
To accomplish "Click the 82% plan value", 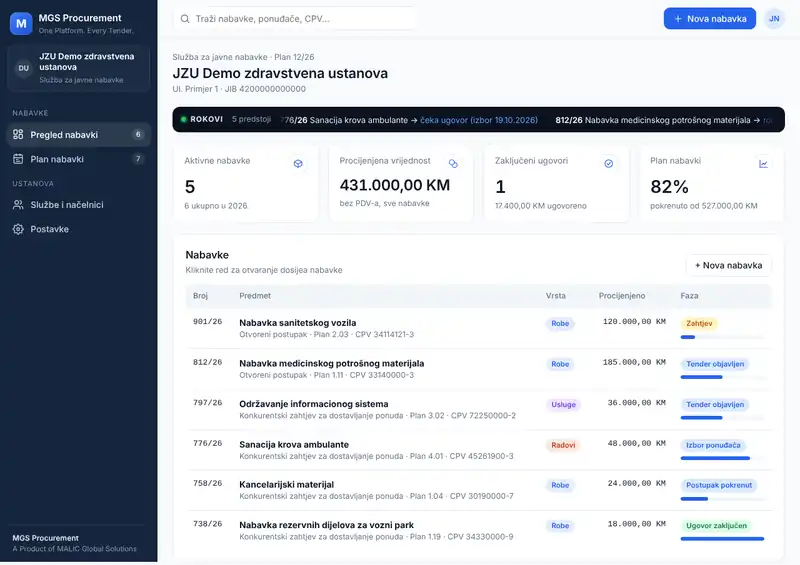I will (x=669, y=187).
